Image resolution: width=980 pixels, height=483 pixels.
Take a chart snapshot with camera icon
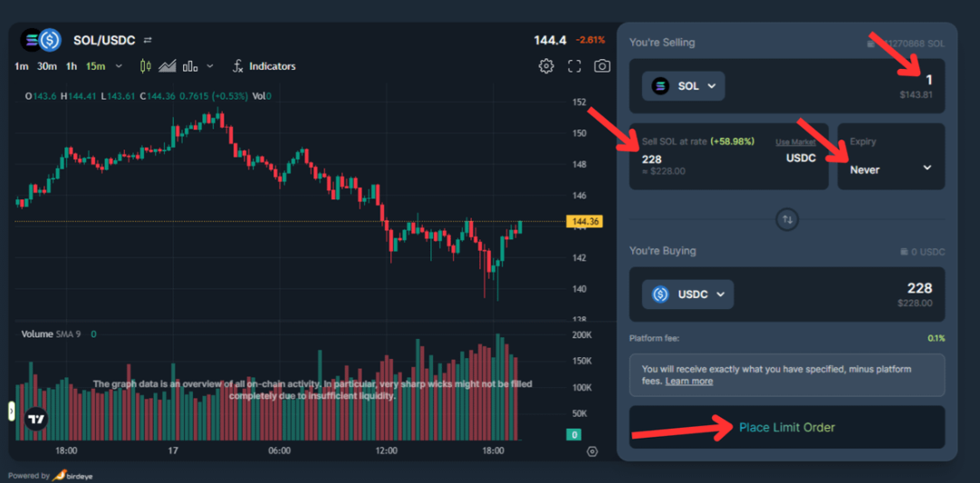tap(602, 65)
